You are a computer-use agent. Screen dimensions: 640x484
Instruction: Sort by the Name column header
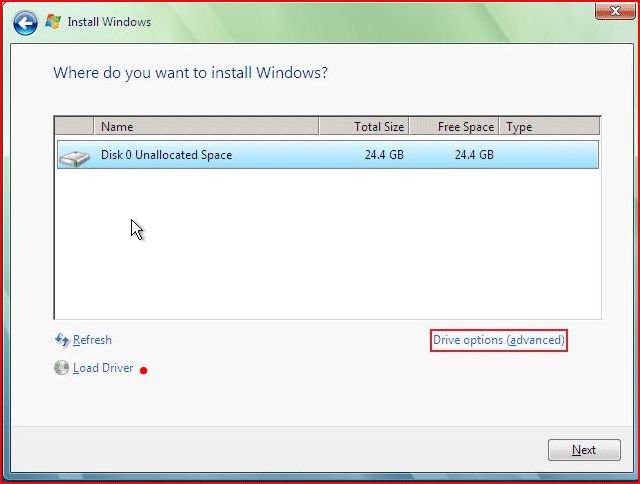tap(207, 127)
